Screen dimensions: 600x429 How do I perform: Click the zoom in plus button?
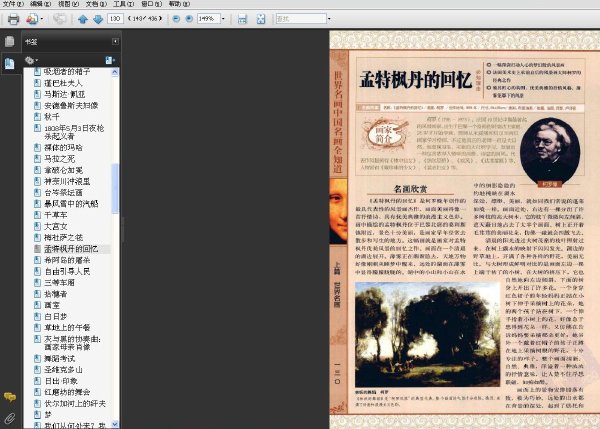click(x=189, y=18)
